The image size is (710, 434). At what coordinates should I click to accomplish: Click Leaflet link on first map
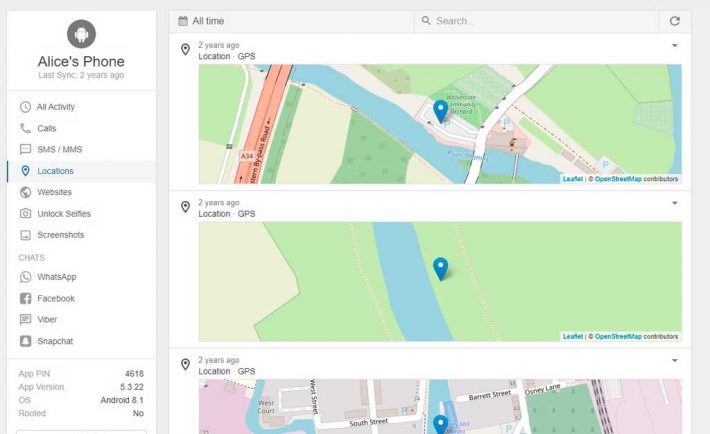572,179
